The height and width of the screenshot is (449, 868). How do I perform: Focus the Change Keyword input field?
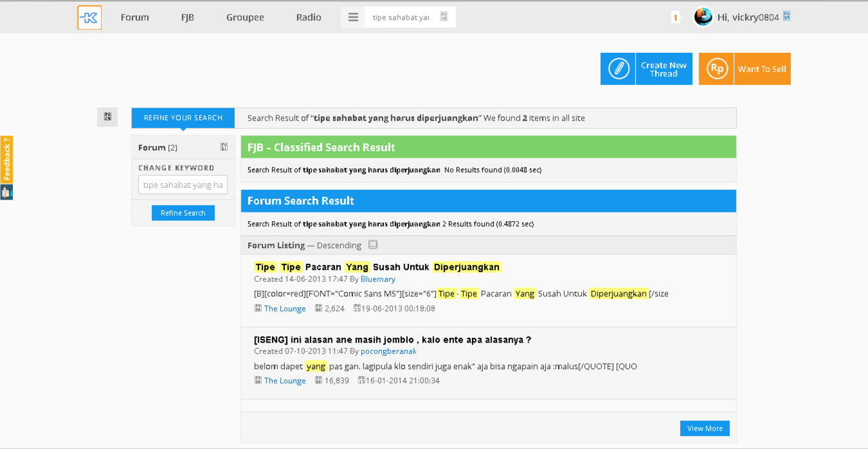pos(183,184)
